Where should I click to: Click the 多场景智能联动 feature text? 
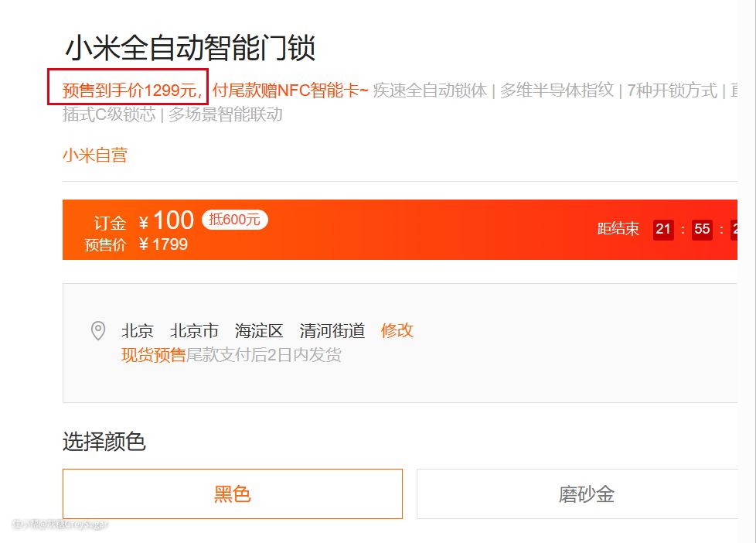(x=225, y=114)
